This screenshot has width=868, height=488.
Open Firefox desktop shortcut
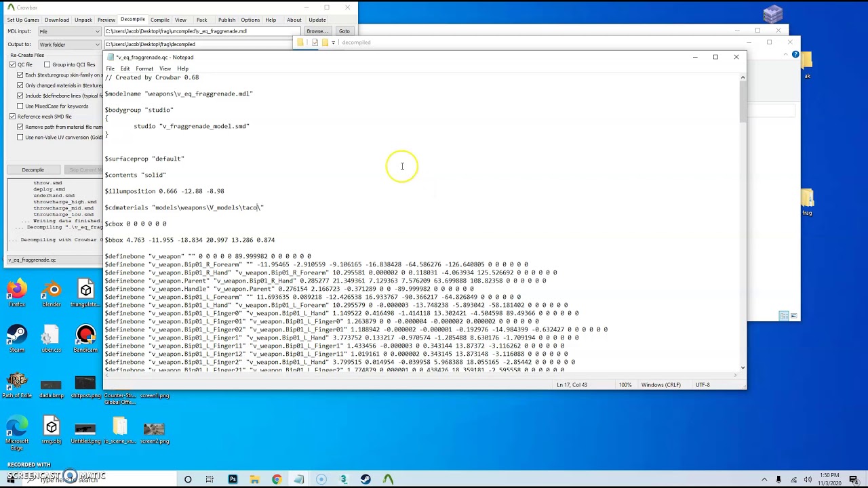(x=17, y=294)
